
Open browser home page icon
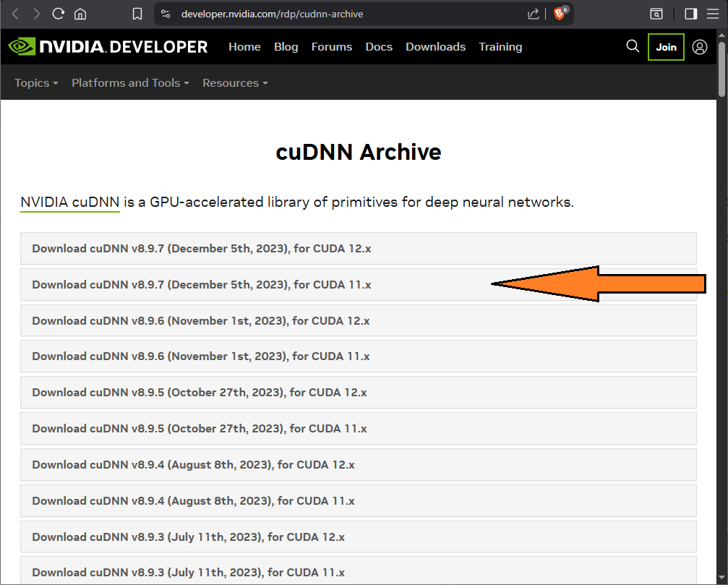pyautogui.click(x=80, y=14)
